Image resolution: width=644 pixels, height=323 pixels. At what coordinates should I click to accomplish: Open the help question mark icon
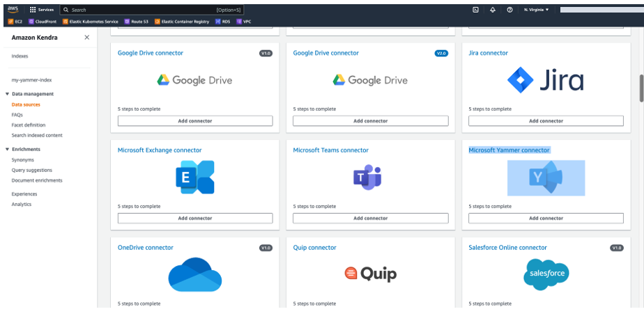(x=509, y=10)
